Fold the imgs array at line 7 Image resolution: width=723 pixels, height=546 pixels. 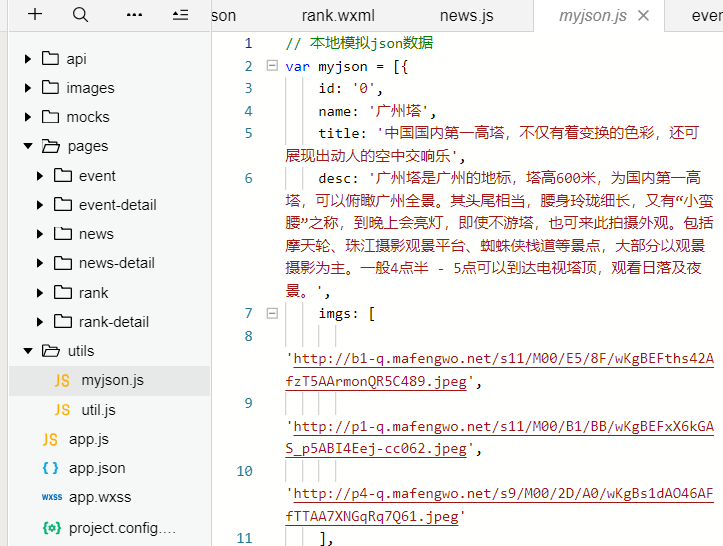[273, 314]
